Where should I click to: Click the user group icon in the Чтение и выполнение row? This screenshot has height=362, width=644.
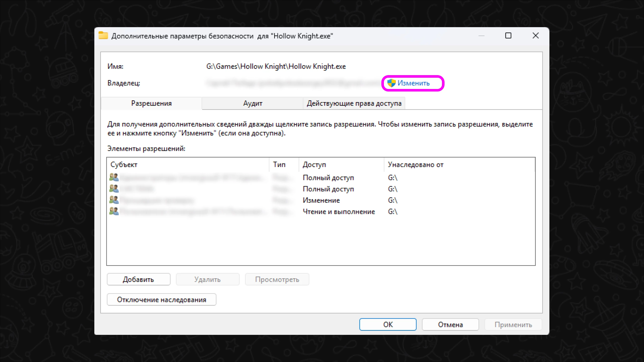pyautogui.click(x=114, y=211)
